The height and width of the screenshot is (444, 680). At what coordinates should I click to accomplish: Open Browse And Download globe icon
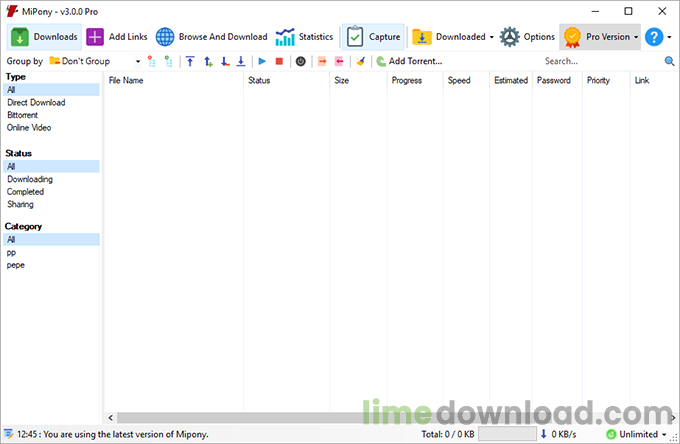click(x=165, y=37)
